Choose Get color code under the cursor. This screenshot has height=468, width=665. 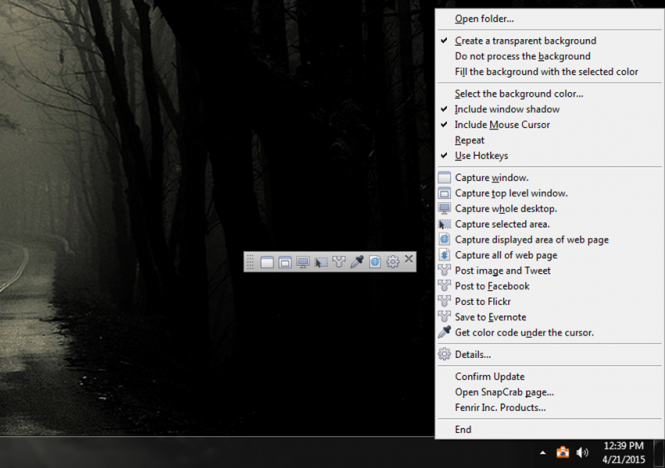coord(548,333)
